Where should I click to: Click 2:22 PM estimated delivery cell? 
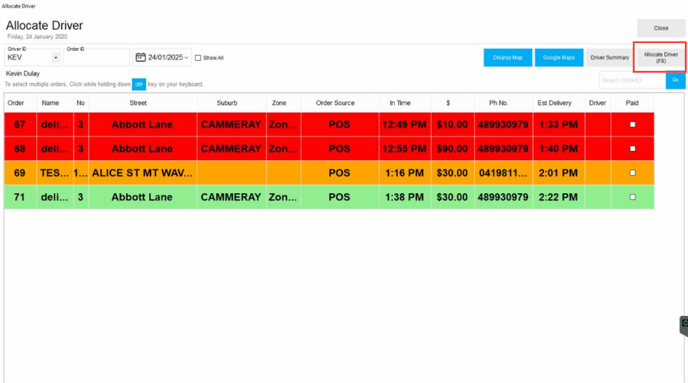(559, 197)
